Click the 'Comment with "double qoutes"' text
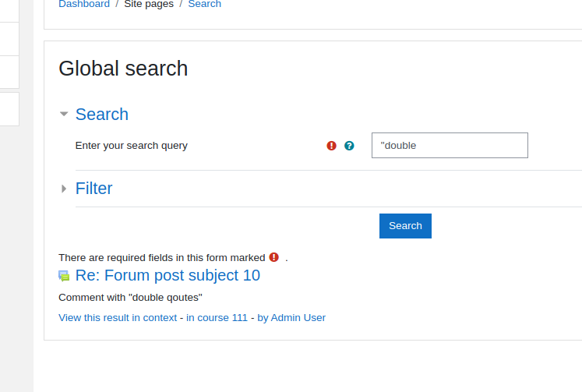The height and width of the screenshot is (392, 582). (130, 298)
